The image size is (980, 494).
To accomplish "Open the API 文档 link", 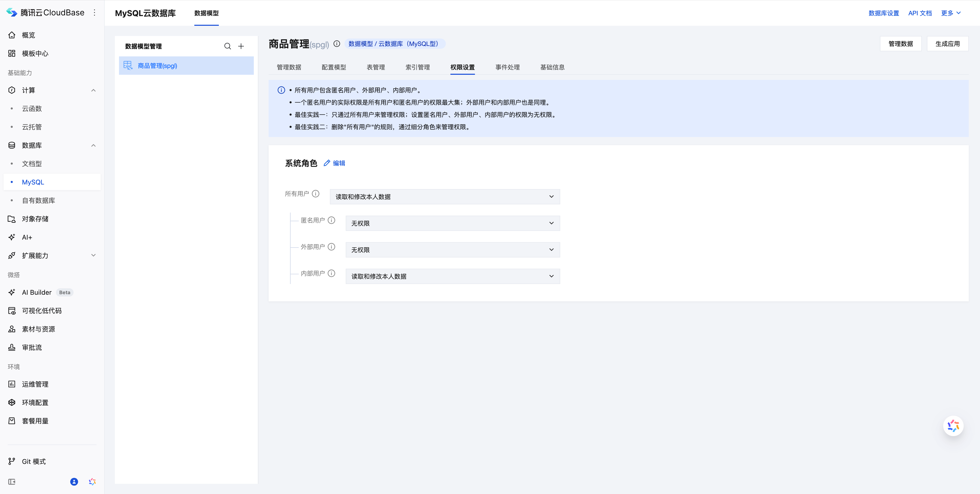I will coord(920,13).
